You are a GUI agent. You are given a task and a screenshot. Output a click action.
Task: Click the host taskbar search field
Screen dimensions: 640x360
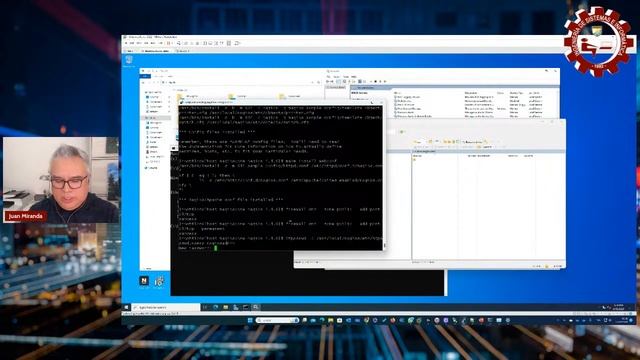(x=277, y=320)
